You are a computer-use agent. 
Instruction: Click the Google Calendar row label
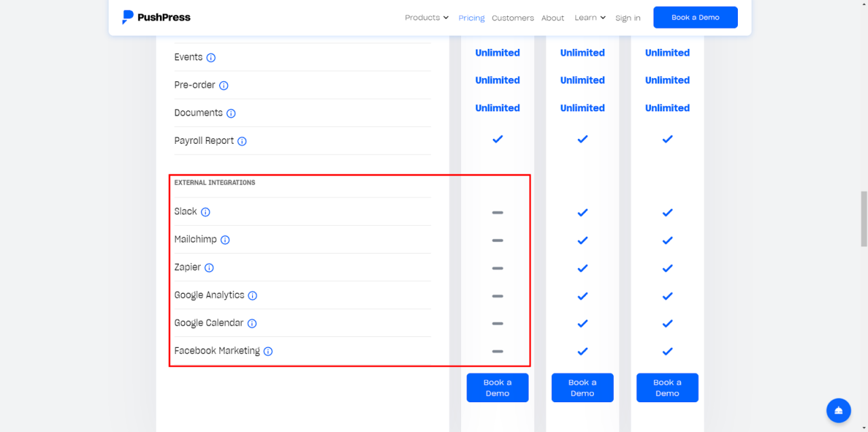pos(209,323)
